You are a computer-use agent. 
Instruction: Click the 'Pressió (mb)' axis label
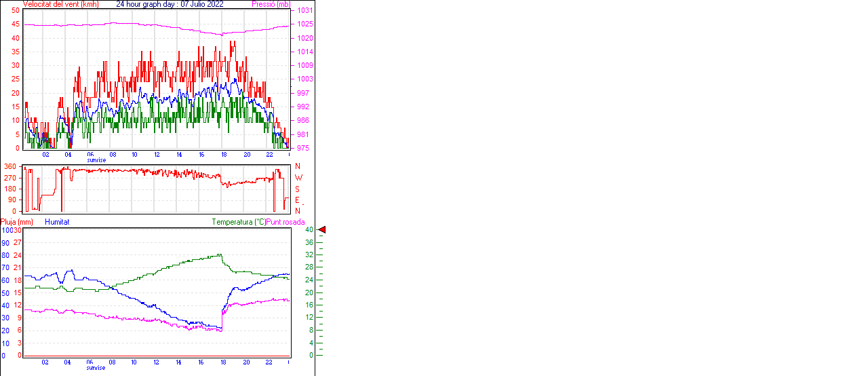click(271, 4)
